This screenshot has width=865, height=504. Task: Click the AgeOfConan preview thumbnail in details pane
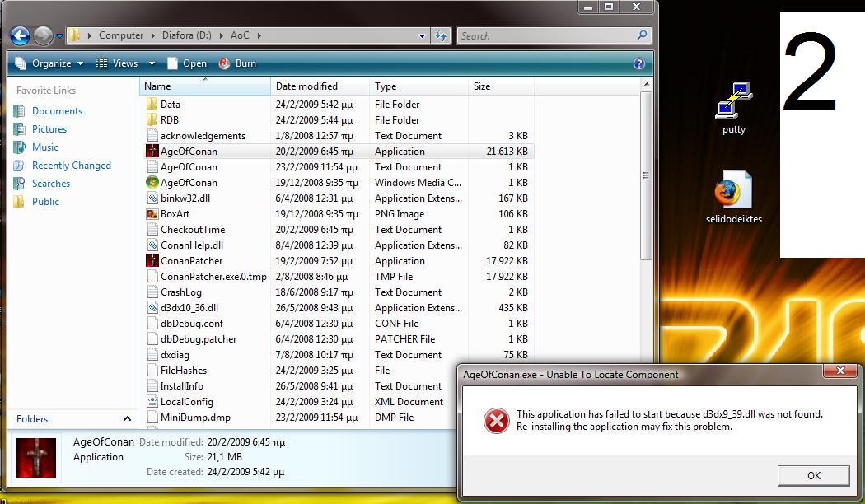coord(36,458)
